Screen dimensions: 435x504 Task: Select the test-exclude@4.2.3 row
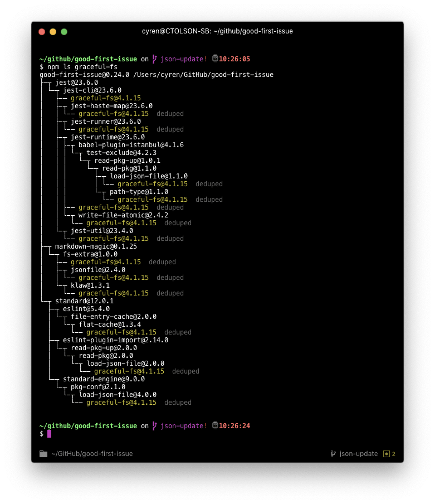pos(121,153)
